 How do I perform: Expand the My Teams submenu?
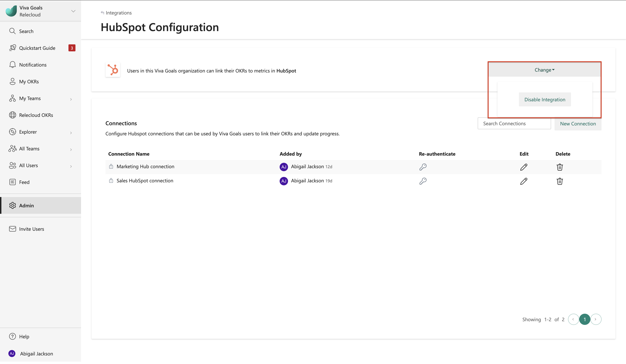71,99
